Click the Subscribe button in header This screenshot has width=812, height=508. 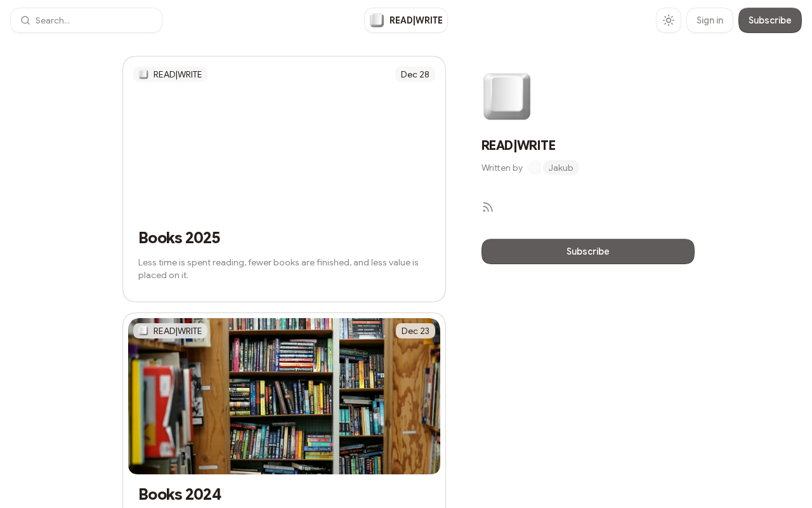pyautogui.click(x=770, y=20)
